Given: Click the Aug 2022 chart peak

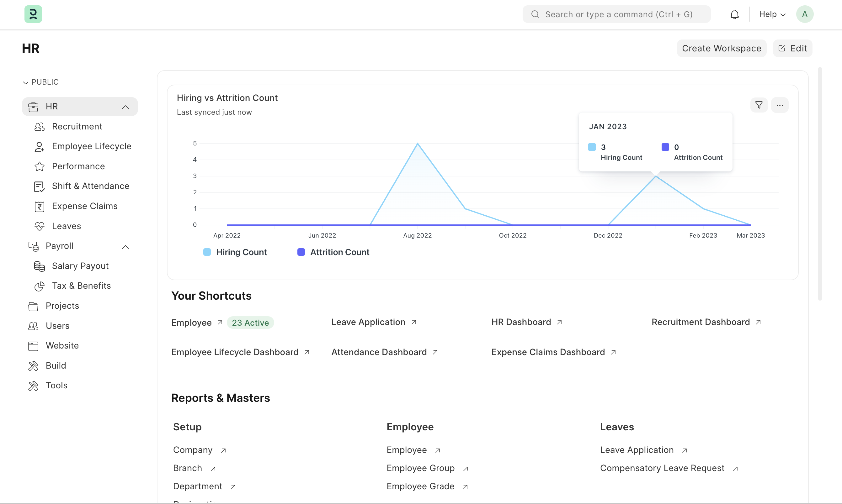Looking at the screenshot, I should tap(418, 144).
